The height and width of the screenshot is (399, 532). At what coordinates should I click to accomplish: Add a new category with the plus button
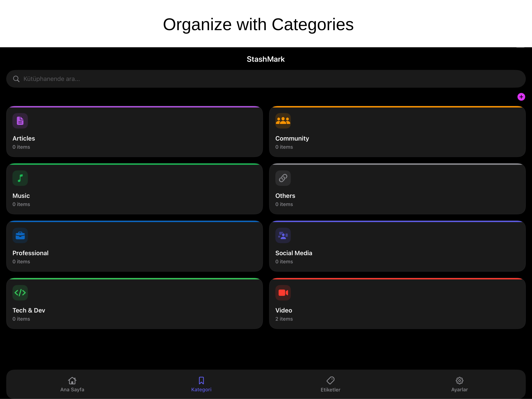point(521,97)
